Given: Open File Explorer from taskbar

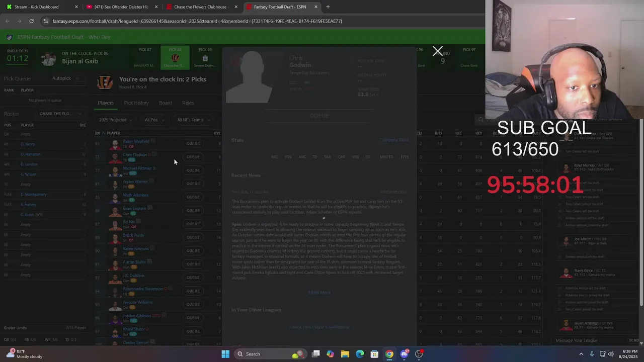Looking at the screenshot, I should (345, 354).
